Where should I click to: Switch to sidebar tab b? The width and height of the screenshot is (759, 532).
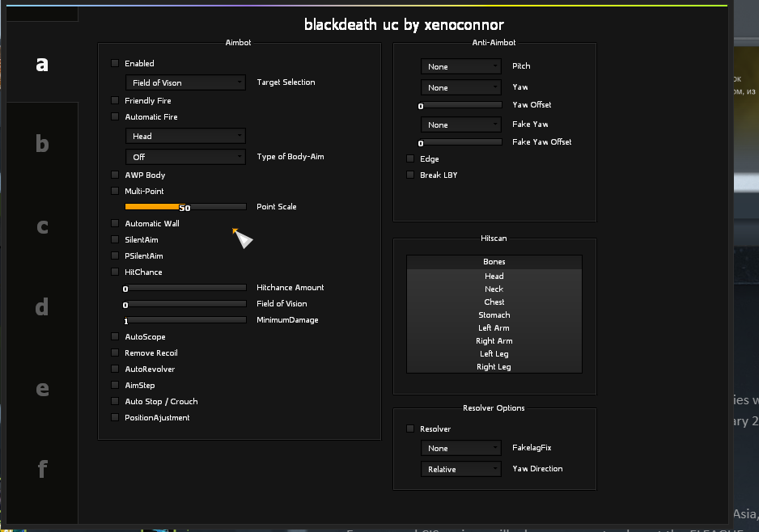point(42,145)
